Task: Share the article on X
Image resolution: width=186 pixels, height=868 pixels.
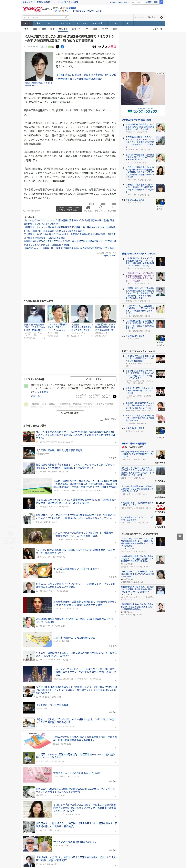Action: (x=57, y=47)
